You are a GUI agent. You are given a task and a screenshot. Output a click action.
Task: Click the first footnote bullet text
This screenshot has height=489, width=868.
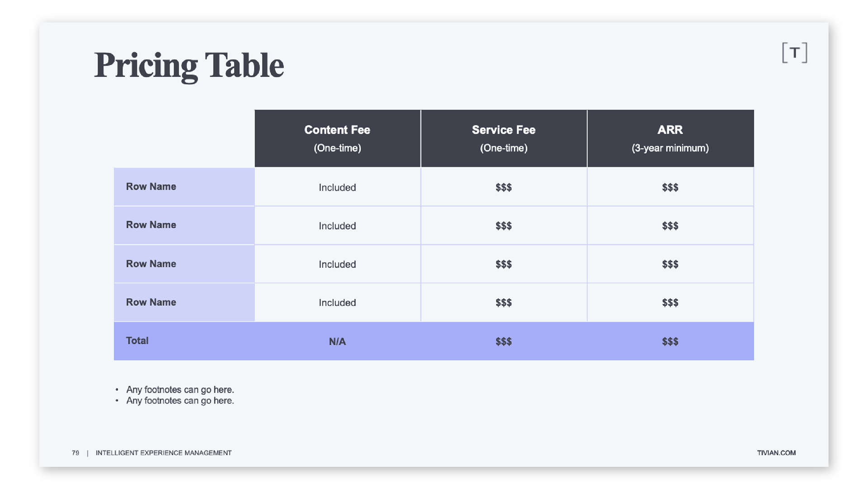[180, 389]
